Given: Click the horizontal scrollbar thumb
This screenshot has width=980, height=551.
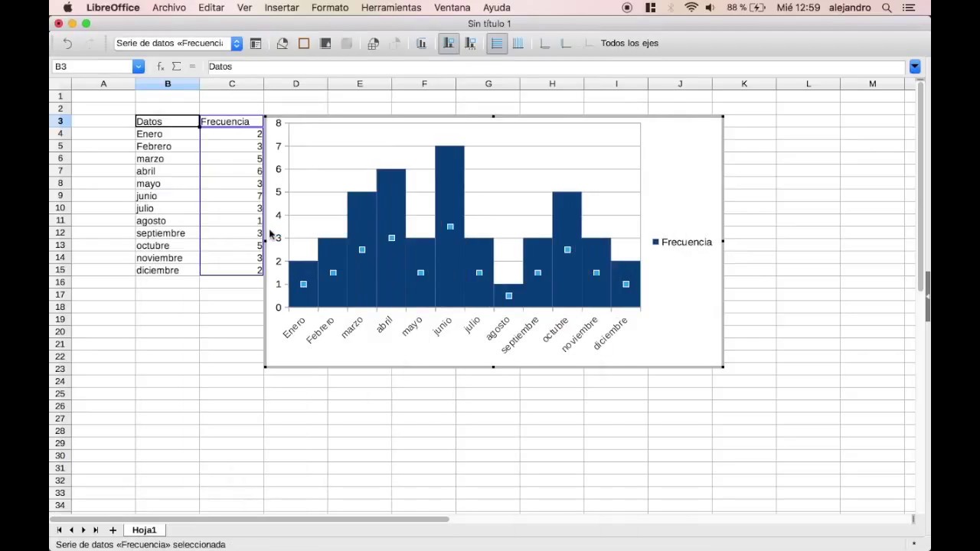Looking at the screenshot, I should coord(251,519).
